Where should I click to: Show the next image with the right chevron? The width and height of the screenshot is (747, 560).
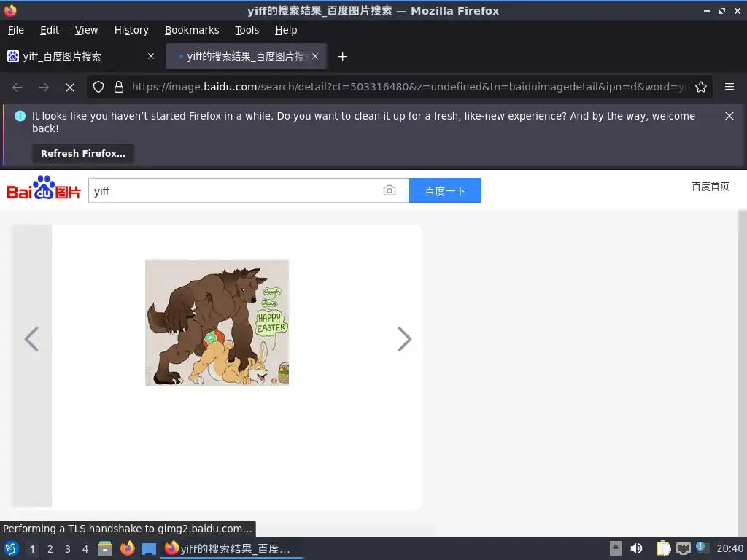(404, 339)
